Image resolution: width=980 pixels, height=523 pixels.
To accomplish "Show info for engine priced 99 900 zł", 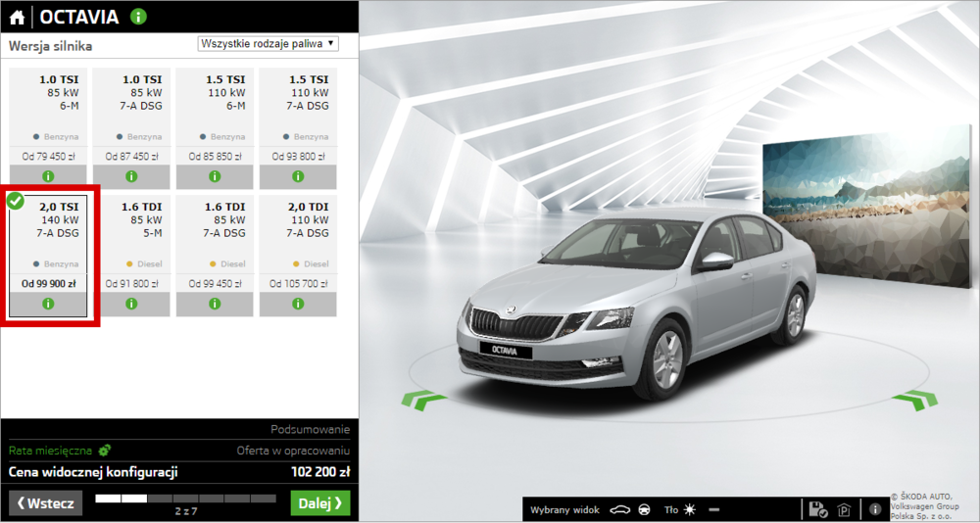I will (x=48, y=304).
